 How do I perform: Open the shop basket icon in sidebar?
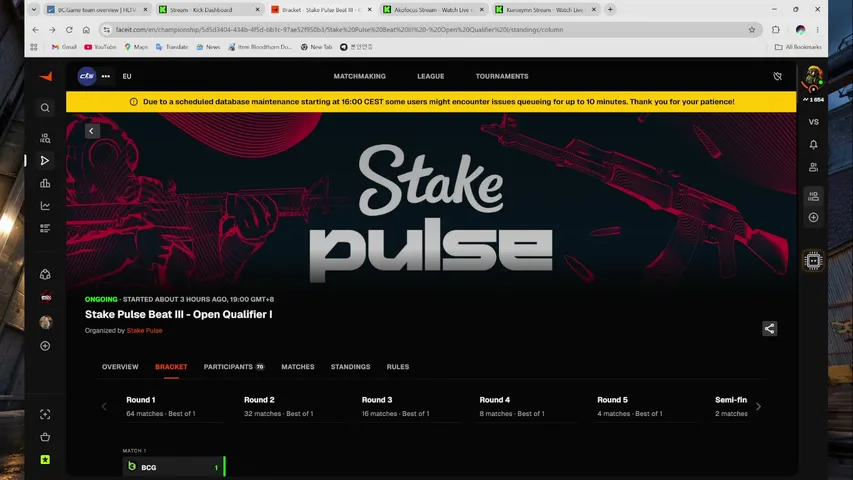click(45, 437)
